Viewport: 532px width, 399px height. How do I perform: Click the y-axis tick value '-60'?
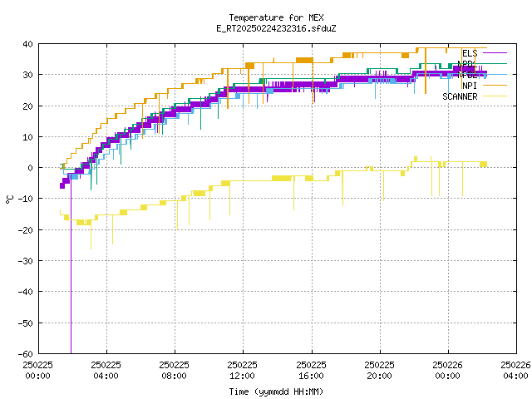click(26, 354)
